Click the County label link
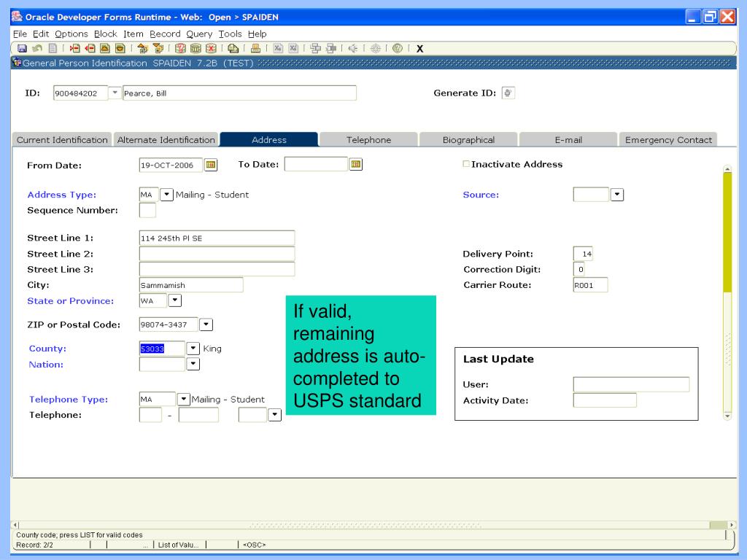747x560 pixels. click(47, 348)
